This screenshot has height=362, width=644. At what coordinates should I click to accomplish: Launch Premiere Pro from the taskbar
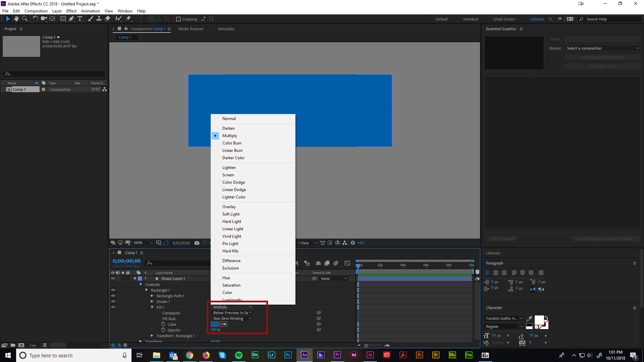(337, 355)
